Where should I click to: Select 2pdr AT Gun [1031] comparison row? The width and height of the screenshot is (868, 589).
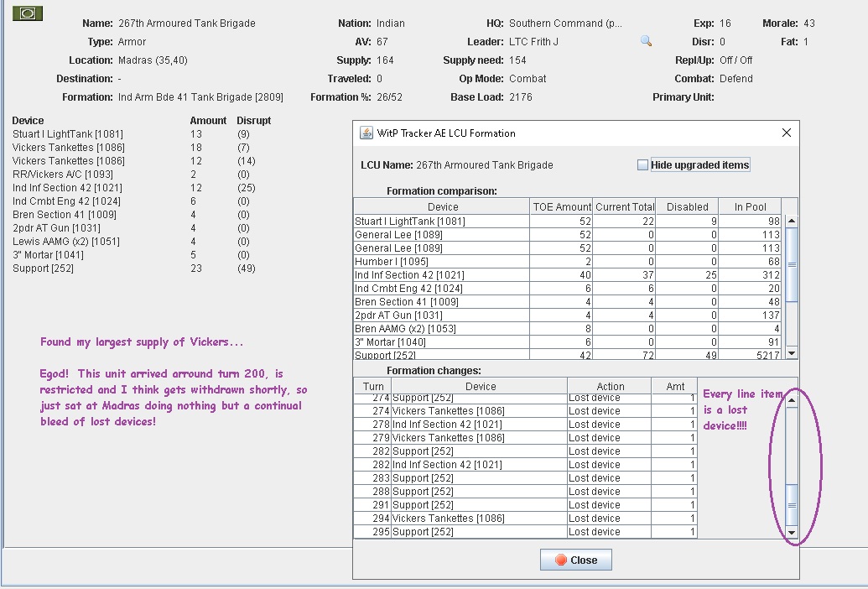click(568, 315)
